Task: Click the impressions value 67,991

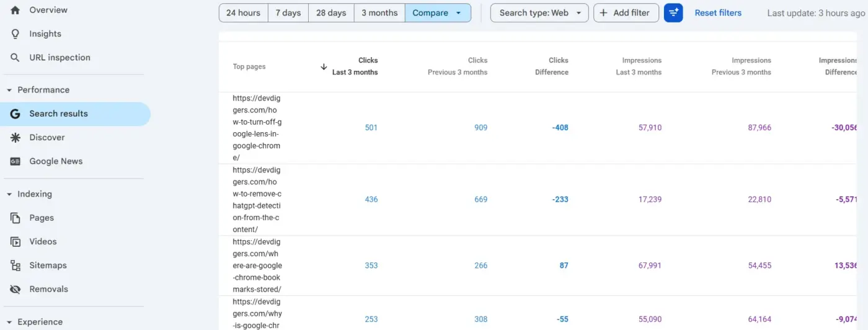Action: [x=650, y=265]
